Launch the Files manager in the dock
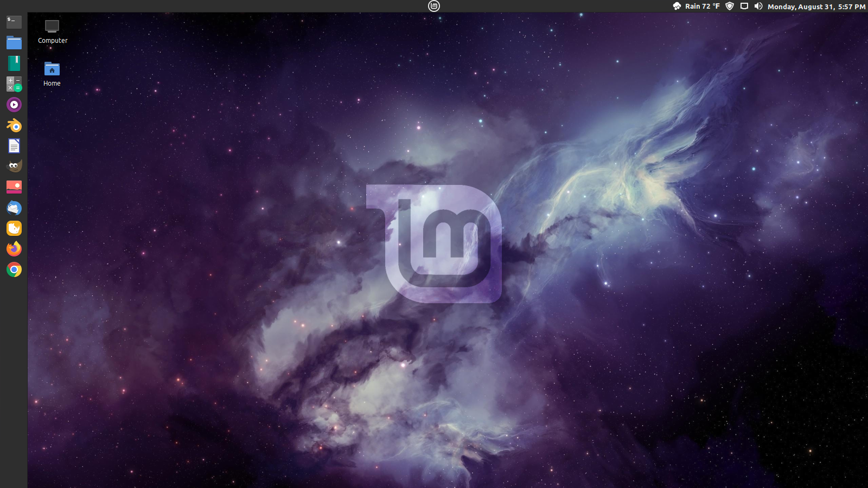Image resolution: width=868 pixels, height=488 pixels. point(14,43)
